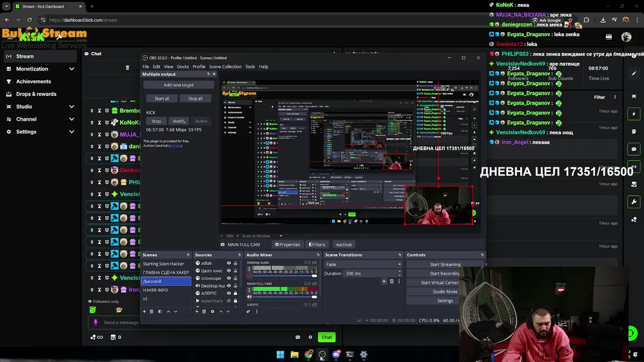Open the Fade transition dropdown
Image resolution: width=644 pixels, height=362 pixels.
pos(363,264)
